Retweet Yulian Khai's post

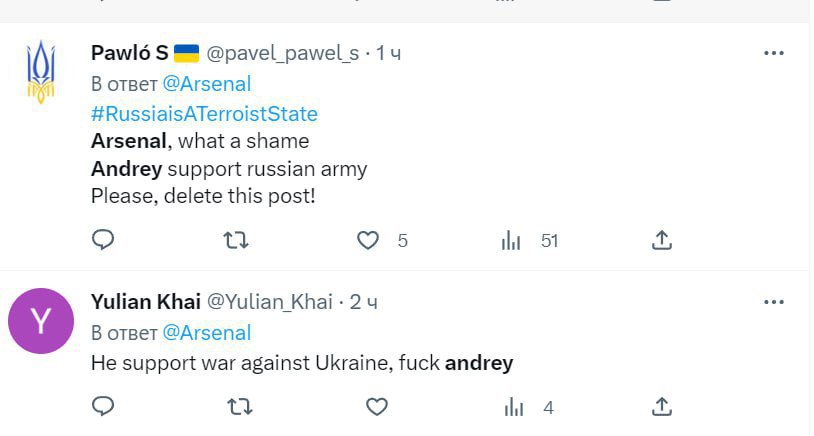[x=237, y=406]
